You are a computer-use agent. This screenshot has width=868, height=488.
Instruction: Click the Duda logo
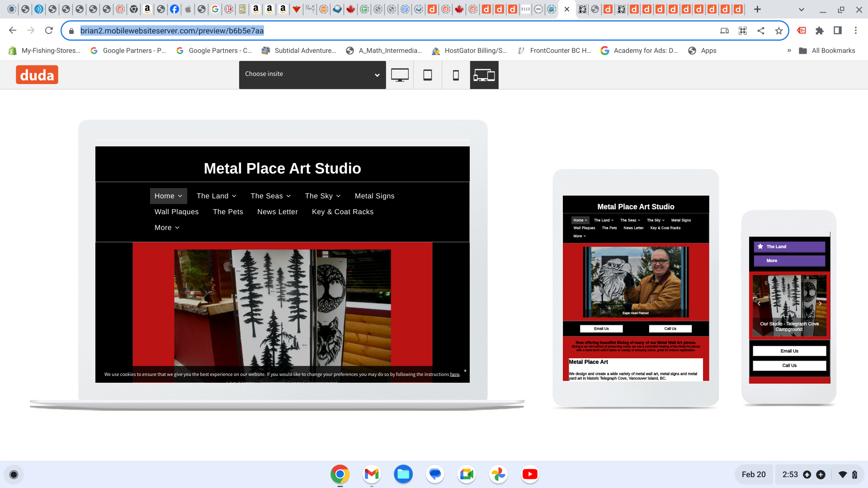(37, 75)
